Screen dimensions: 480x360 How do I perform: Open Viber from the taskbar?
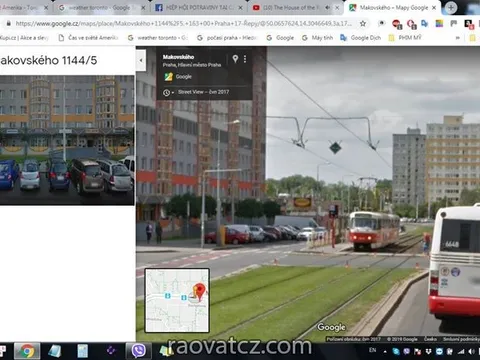[139, 351]
